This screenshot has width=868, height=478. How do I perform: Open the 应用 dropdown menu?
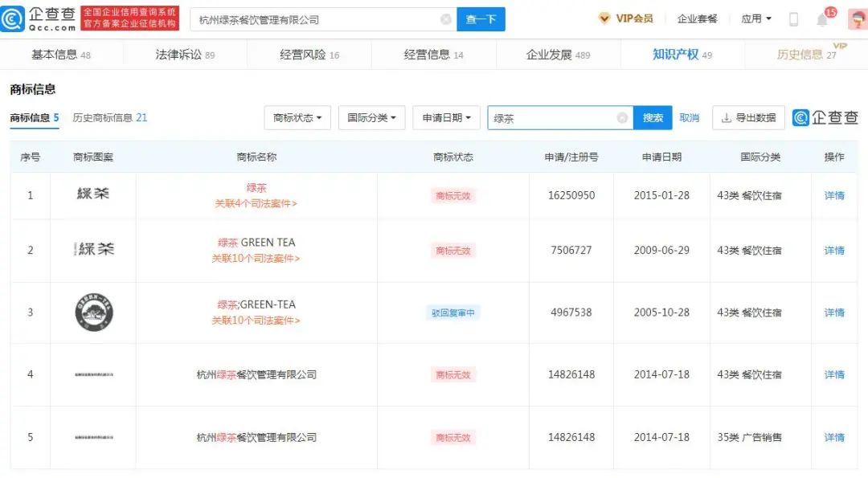pyautogui.click(x=755, y=18)
